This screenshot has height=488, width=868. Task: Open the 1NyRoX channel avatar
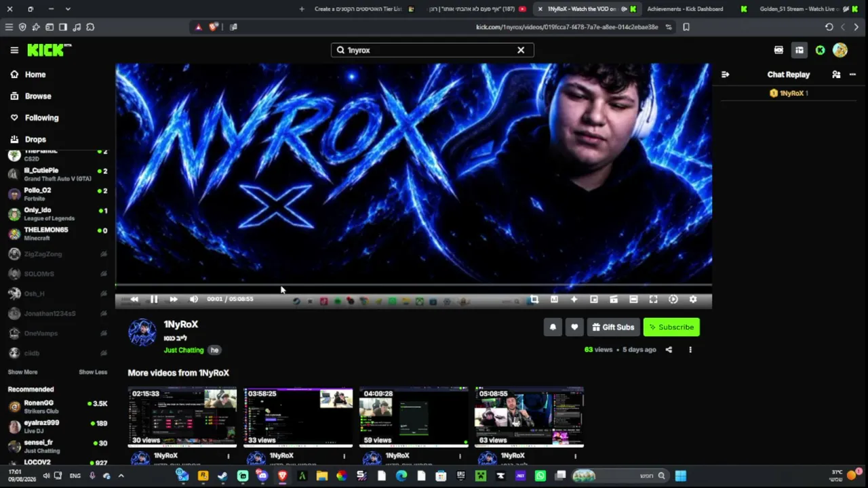click(x=142, y=333)
